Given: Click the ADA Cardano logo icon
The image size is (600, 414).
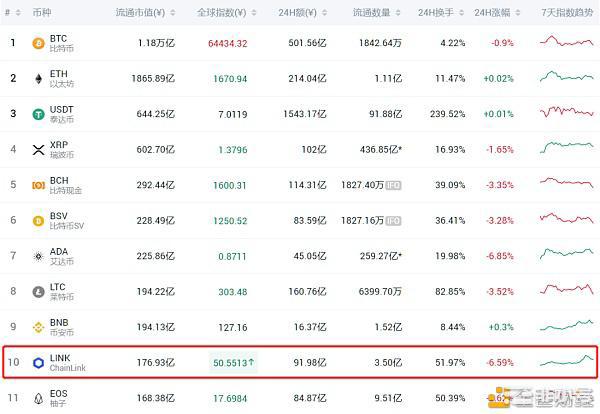Looking at the screenshot, I should pyautogui.click(x=38, y=256).
